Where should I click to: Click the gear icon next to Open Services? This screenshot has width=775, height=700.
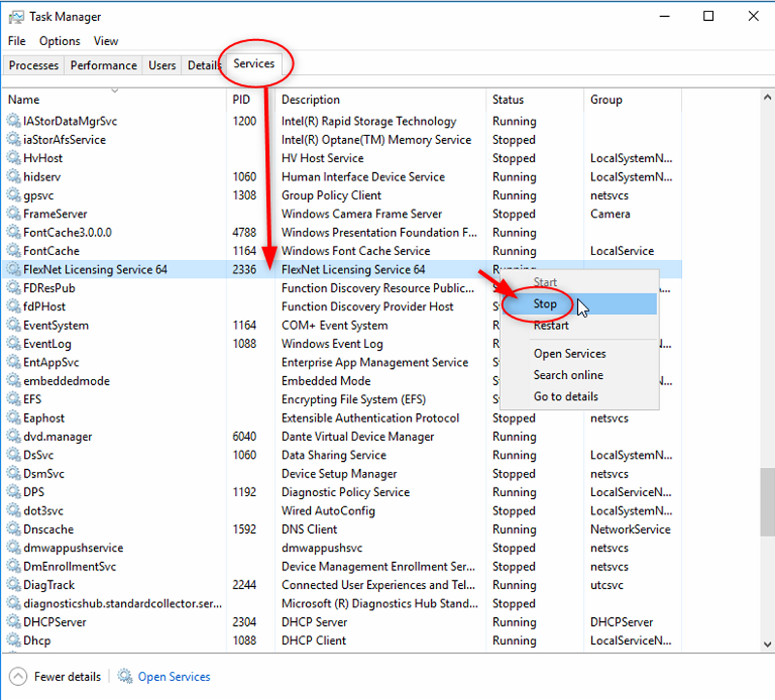[125, 676]
